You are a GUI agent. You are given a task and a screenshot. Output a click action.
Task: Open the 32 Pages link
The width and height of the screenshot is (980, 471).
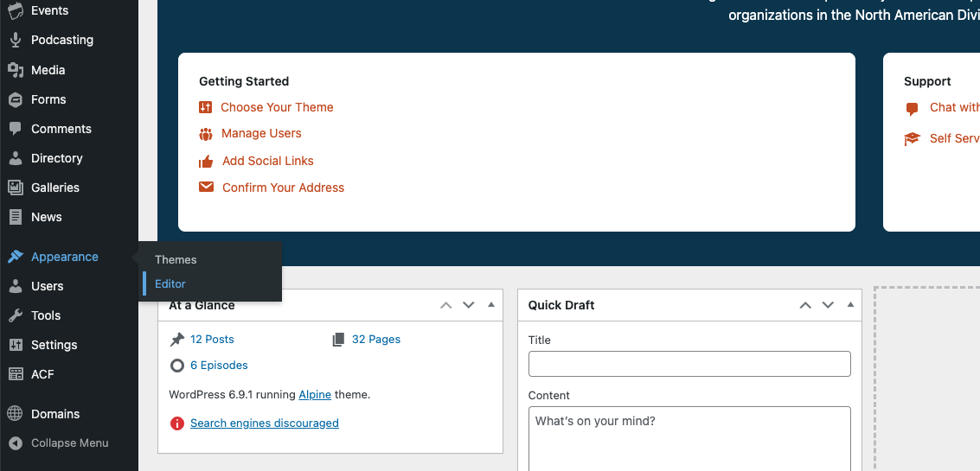pyautogui.click(x=376, y=340)
